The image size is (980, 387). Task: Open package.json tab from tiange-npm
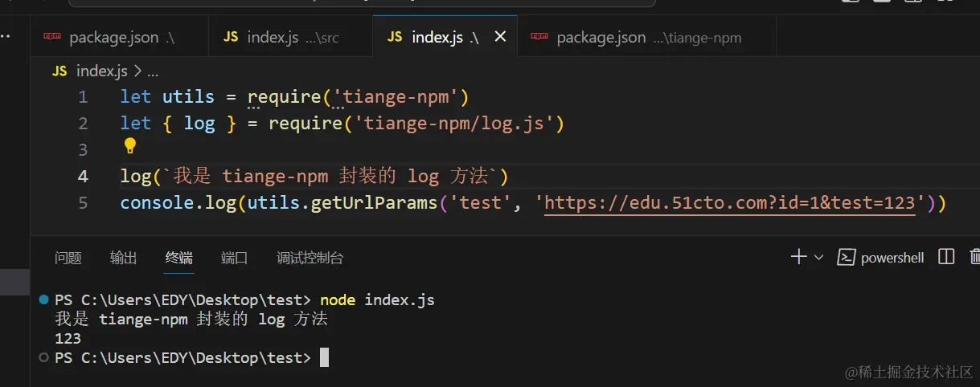(x=646, y=37)
